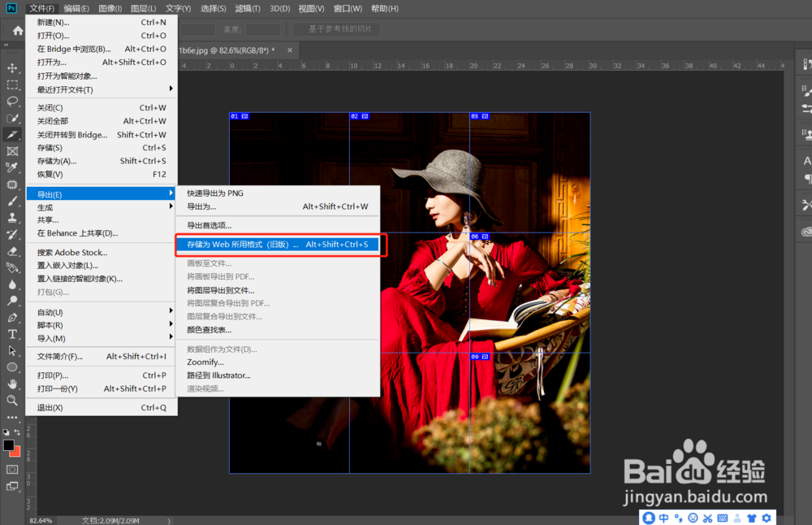The height and width of the screenshot is (525, 812).
Task: Open the Character panel A icon
Action: (806, 161)
